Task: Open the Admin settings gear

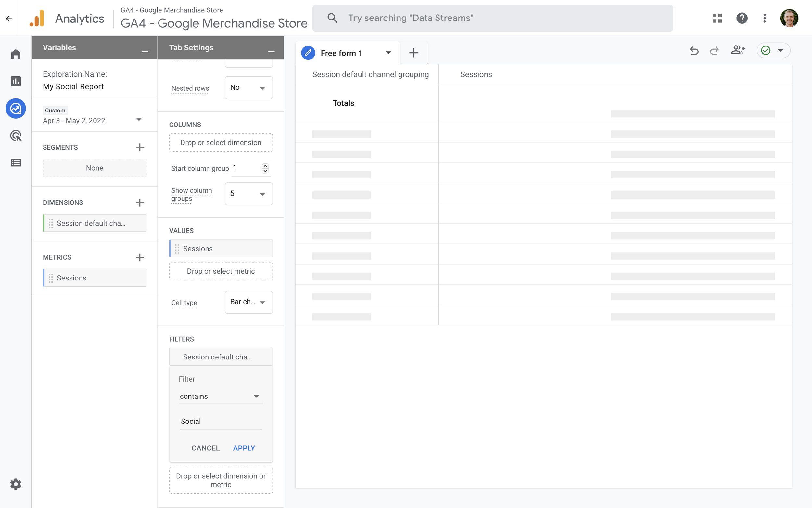Action: tap(16, 484)
